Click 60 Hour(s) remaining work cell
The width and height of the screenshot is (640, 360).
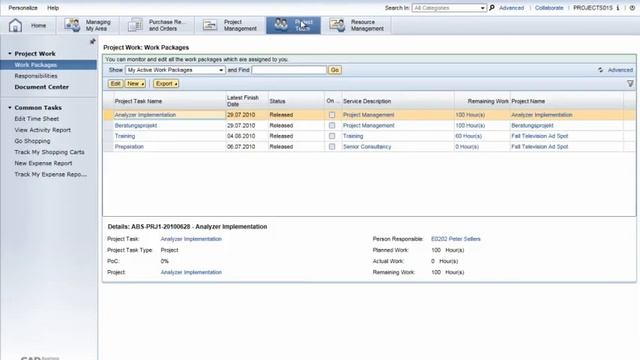(469, 136)
